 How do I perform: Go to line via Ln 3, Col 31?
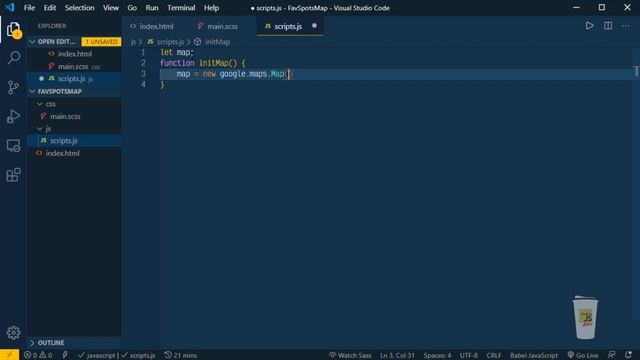[397, 355]
